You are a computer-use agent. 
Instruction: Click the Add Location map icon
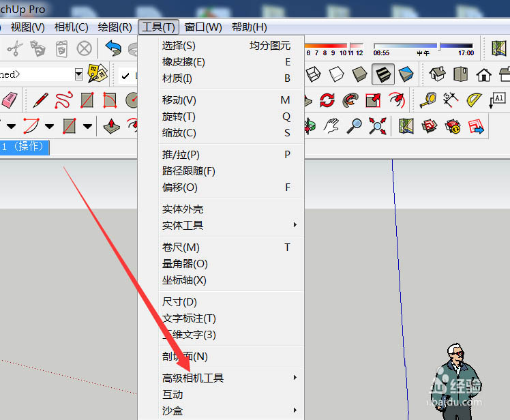click(406, 126)
